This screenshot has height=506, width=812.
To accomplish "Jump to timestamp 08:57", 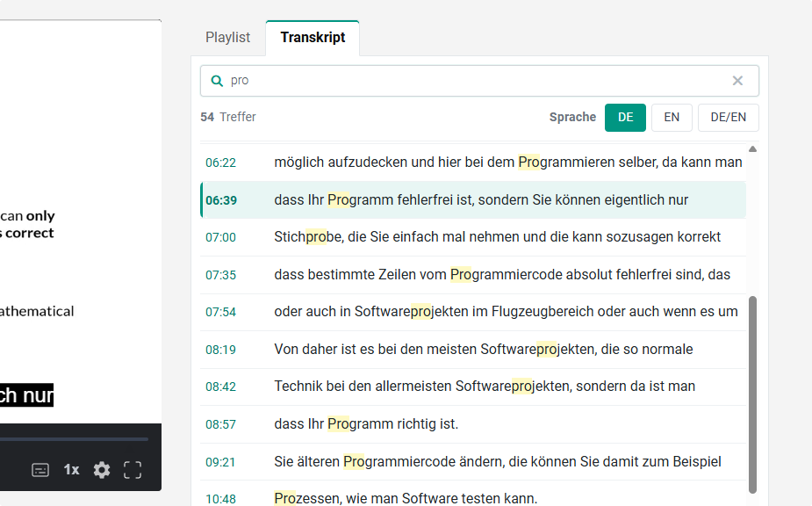I will pyautogui.click(x=220, y=424).
